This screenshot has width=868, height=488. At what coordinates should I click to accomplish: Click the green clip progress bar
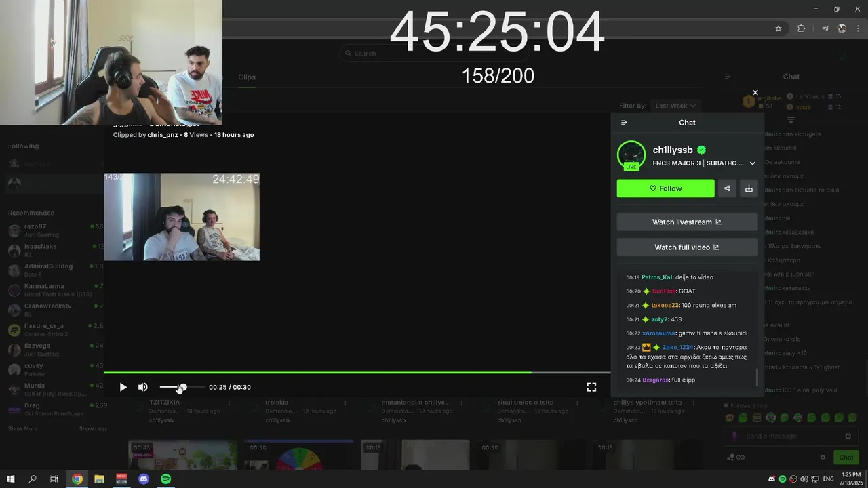click(357, 372)
